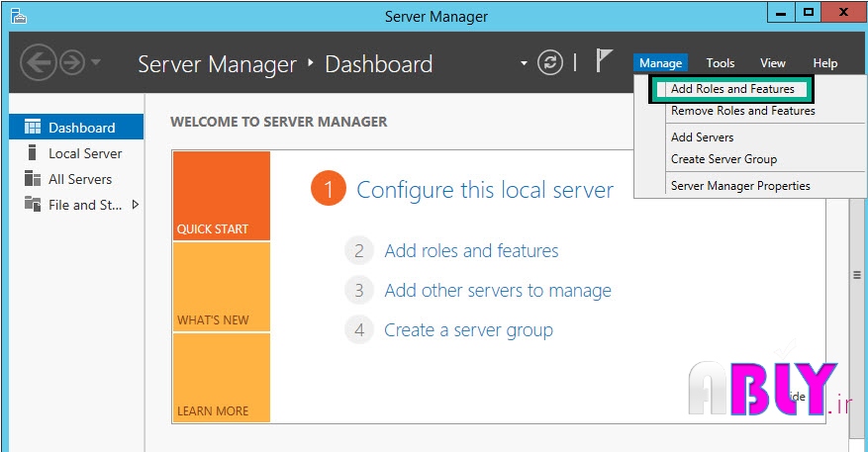Open the Help menu
Viewport: 868px width, 452px height.
pyautogui.click(x=824, y=63)
